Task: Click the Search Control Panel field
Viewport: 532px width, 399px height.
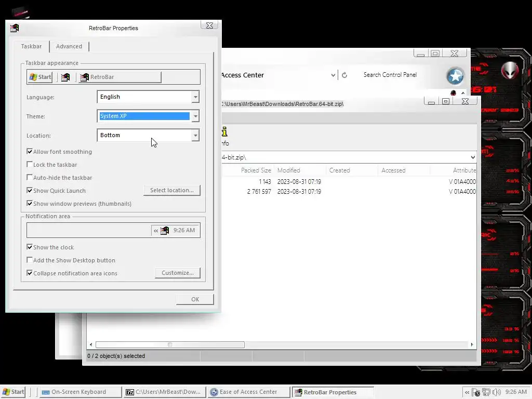Action: 400,75
